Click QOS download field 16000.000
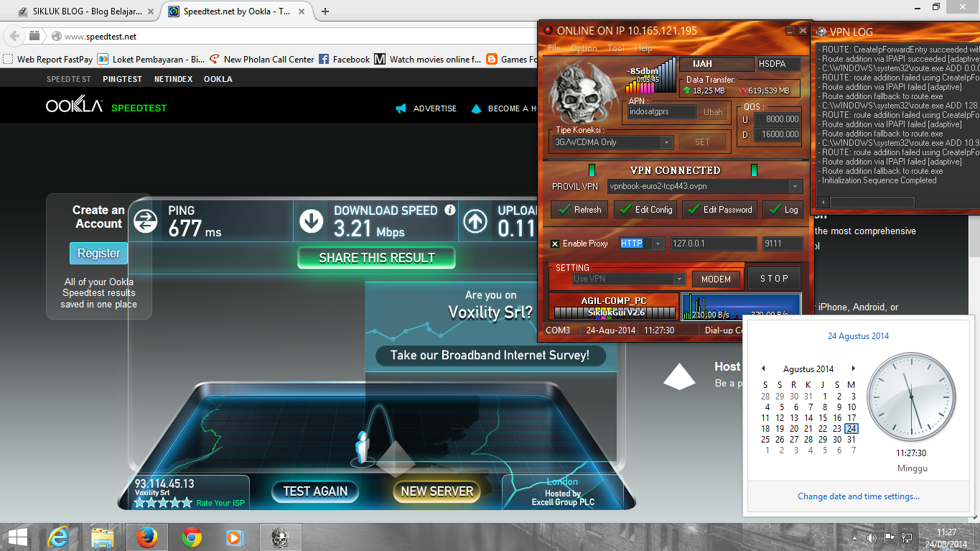Screen dimensions: 980x551 (x=776, y=134)
